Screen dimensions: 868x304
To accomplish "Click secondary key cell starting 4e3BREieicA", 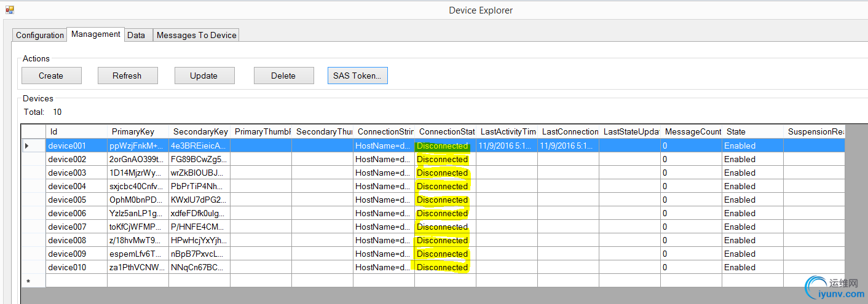I will coord(199,146).
